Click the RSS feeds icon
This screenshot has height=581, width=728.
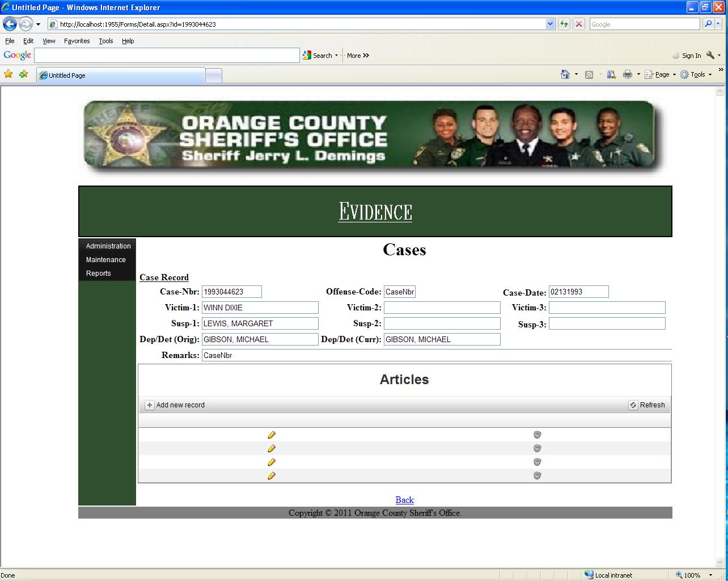coord(589,74)
